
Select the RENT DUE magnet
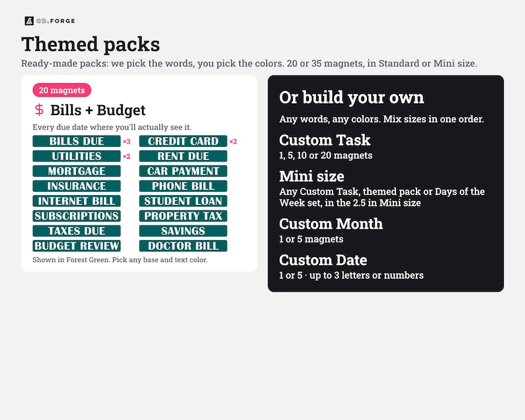click(183, 156)
